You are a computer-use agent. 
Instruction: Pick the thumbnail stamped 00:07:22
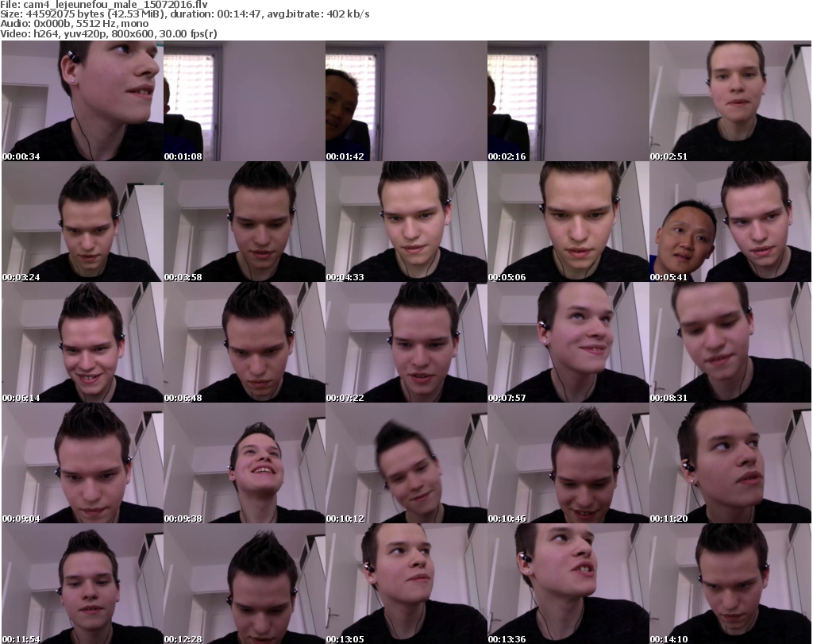pos(406,343)
